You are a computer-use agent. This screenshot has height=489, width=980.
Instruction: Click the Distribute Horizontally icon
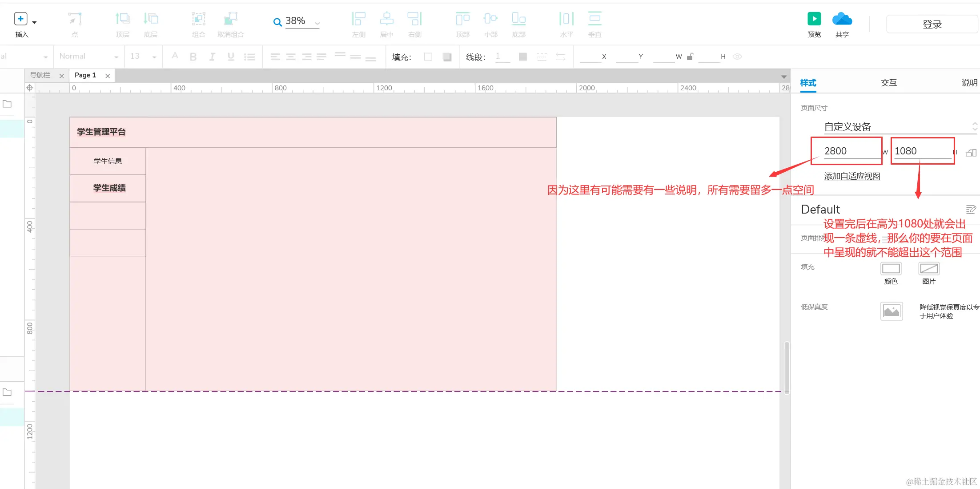tap(566, 19)
